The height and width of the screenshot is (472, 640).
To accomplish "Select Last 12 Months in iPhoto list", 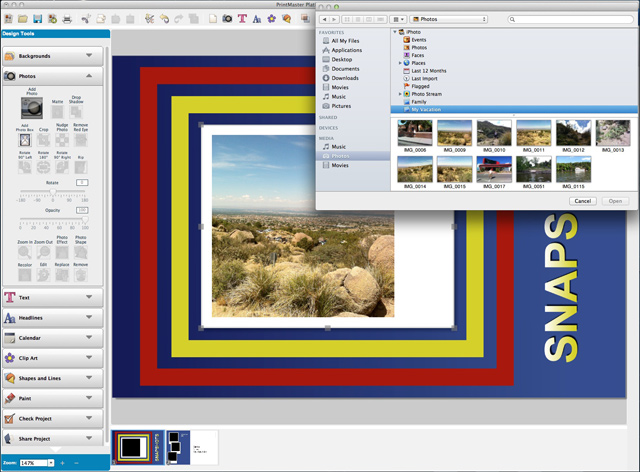I will tap(430, 71).
